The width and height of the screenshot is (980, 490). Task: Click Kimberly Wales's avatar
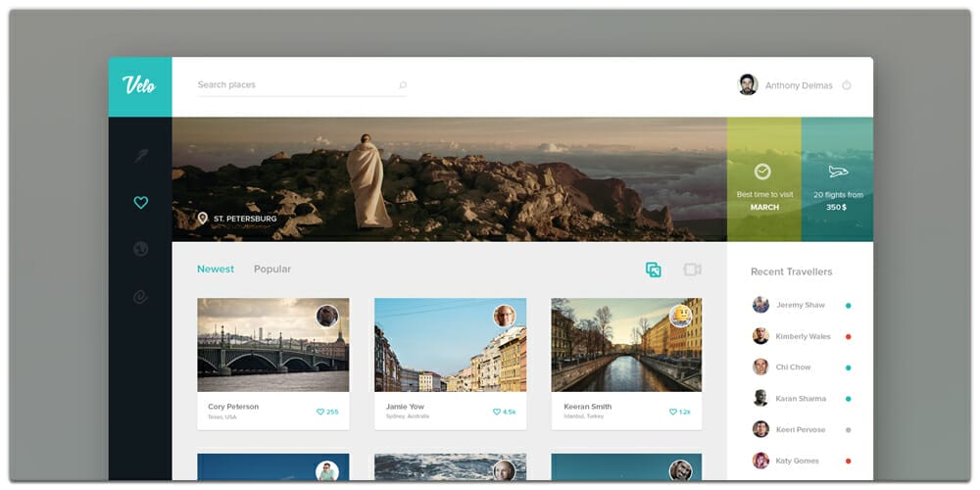760,336
